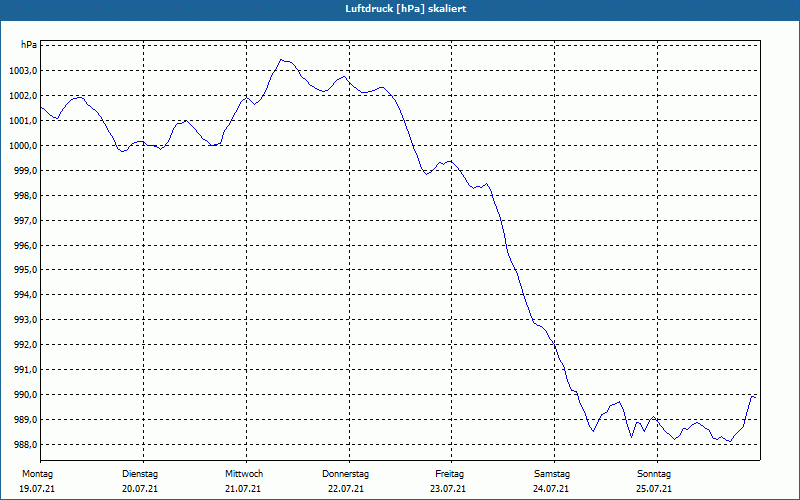Screen dimensions: 800x500
Task: Select the Samstag day label
Action: [552, 474]
